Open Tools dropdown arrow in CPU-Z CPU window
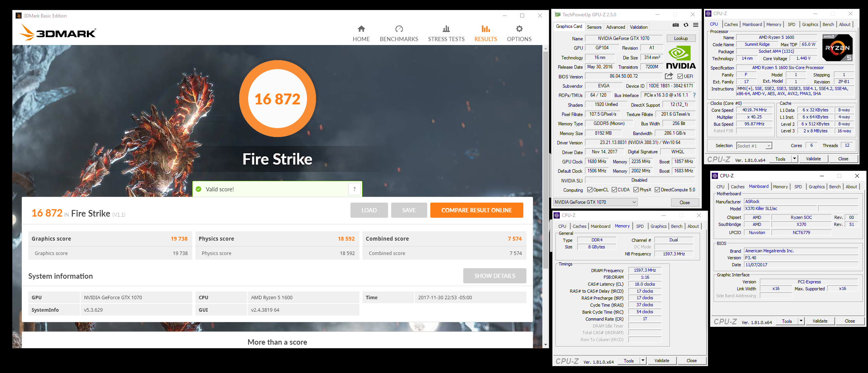Viewport: 868px width, 373px height. click(794, 159)
